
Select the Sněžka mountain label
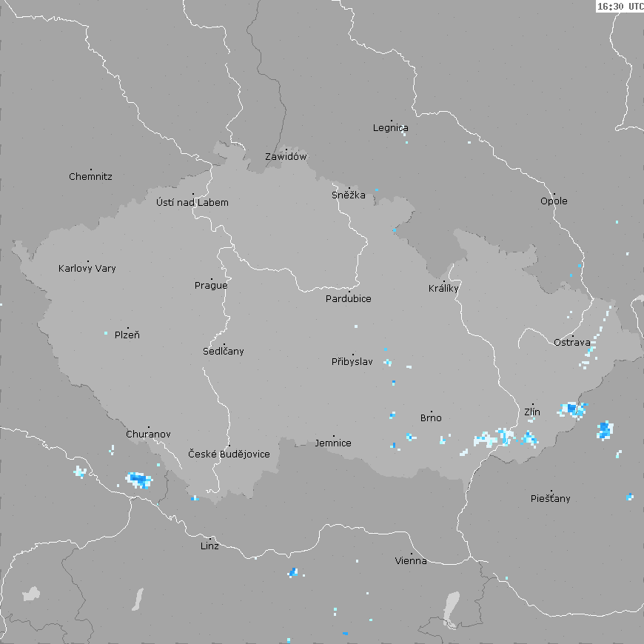(x=349, y=195)
